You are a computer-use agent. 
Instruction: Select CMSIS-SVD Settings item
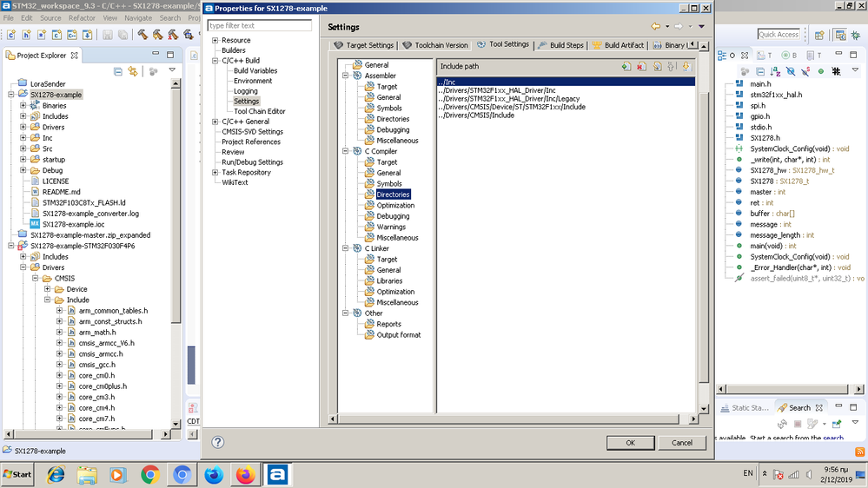click(253, 132)
